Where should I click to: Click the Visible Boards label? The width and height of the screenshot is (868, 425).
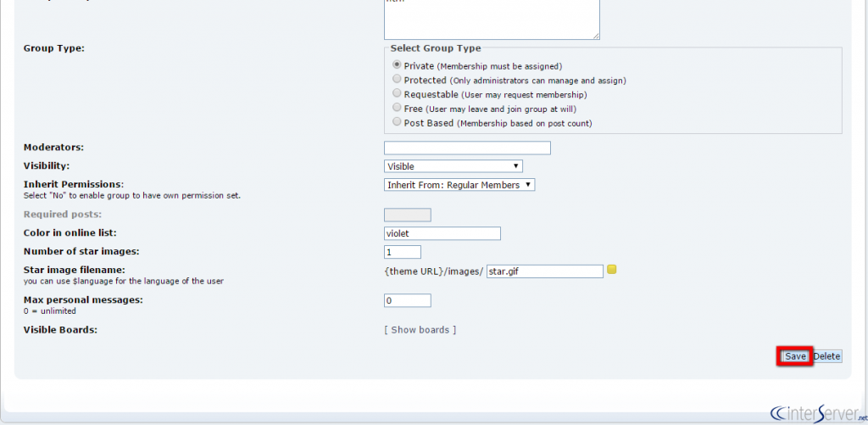coord(60,330)
